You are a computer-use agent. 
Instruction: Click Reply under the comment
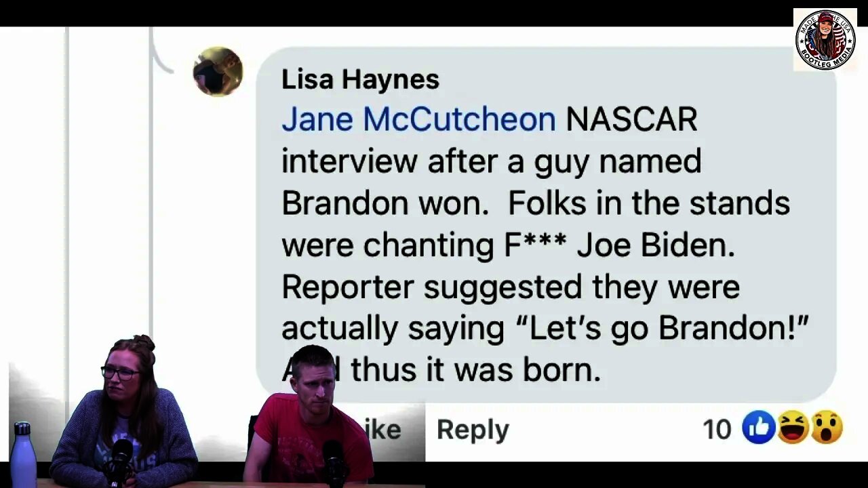click(473, 430)
